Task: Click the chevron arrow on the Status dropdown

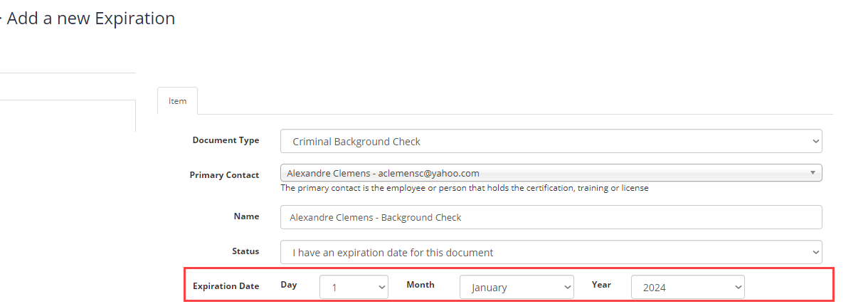Action: click(815, 252)
